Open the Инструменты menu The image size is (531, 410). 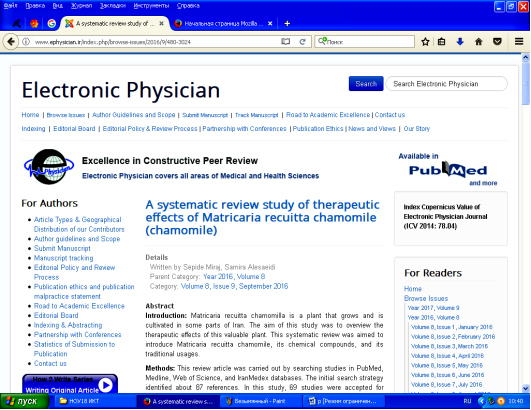151,5
